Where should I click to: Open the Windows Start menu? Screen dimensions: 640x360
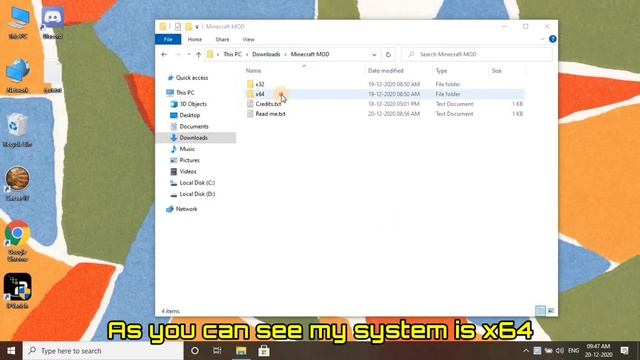(x=11, y=351)
